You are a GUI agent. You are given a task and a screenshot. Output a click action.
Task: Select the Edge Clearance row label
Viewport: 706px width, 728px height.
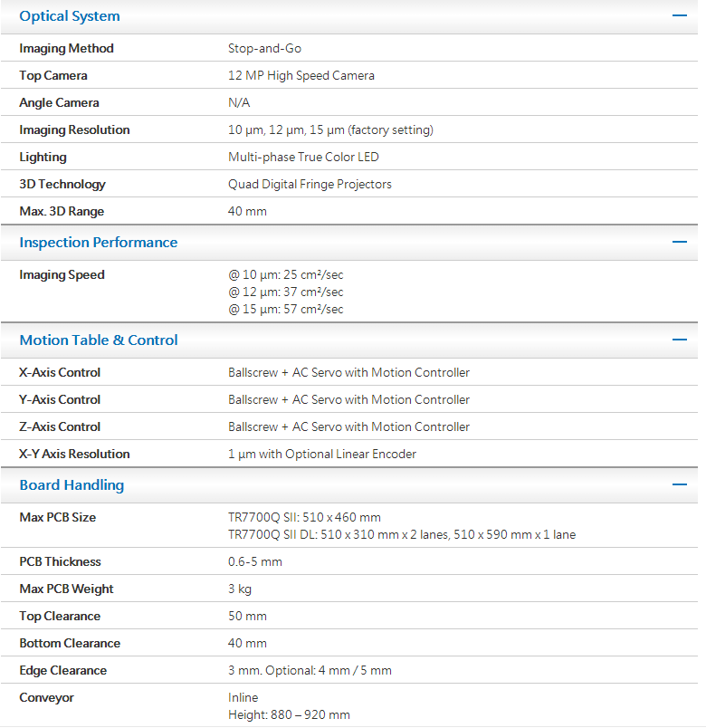point(62,670)
